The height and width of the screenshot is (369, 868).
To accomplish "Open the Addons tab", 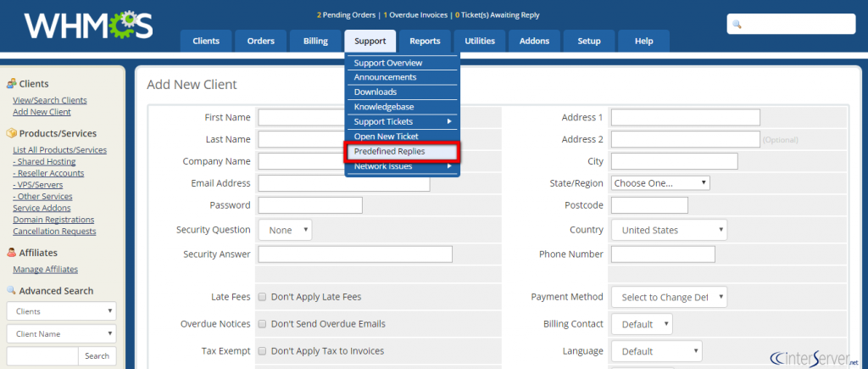I will (x=534, y=41).
